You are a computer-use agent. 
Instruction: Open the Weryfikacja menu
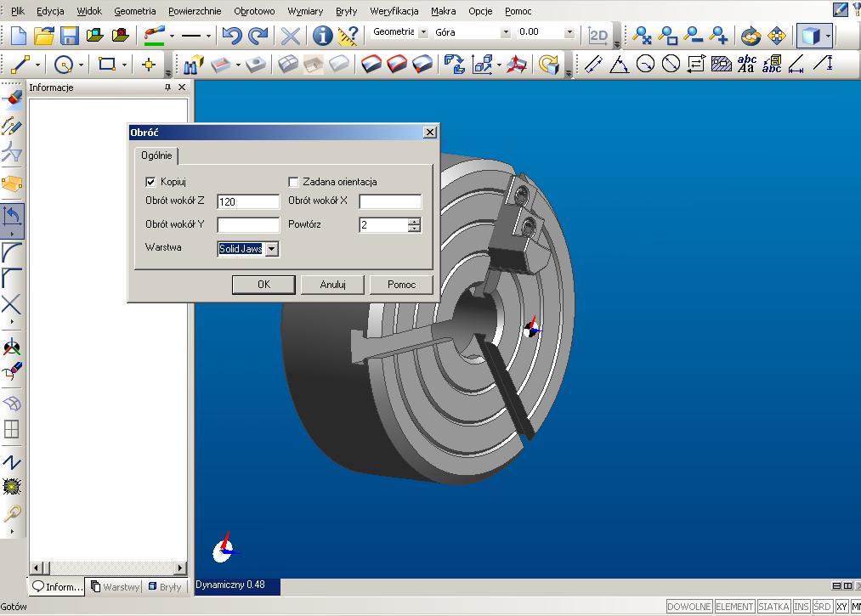click(x=394, y=11)
